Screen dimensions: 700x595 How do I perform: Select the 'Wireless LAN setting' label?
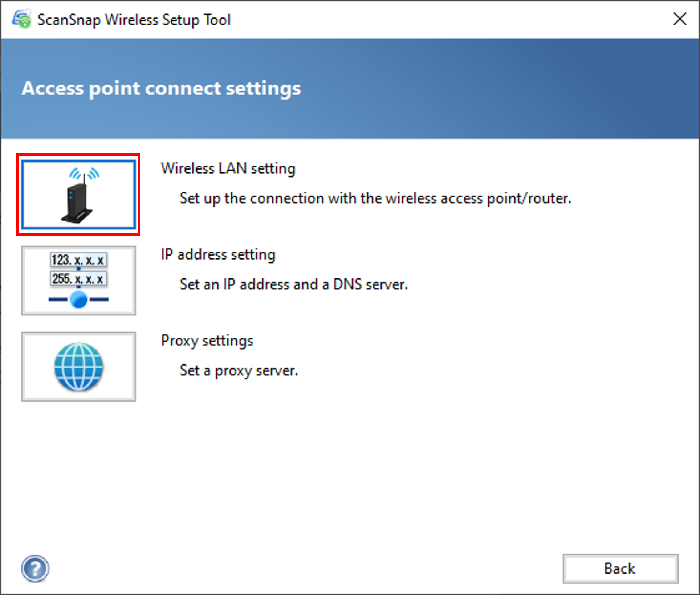(228, 168)
